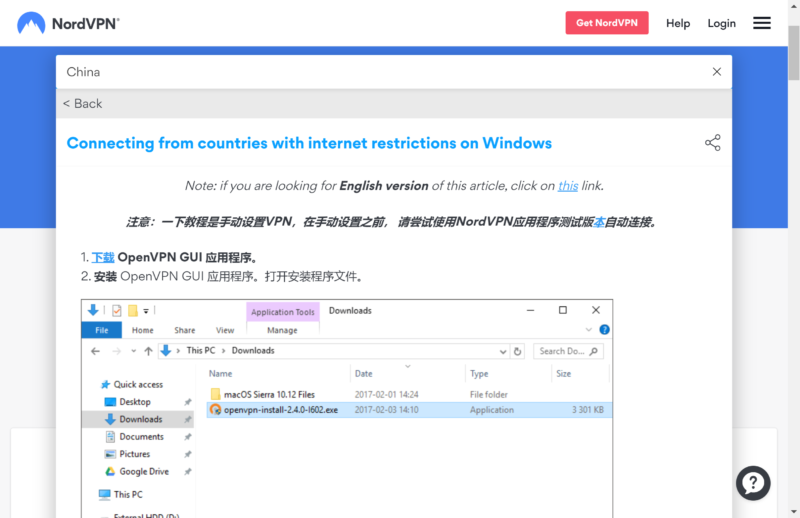Click the Get NordVPN button
800x518 pixels.
tap(607, 23)
